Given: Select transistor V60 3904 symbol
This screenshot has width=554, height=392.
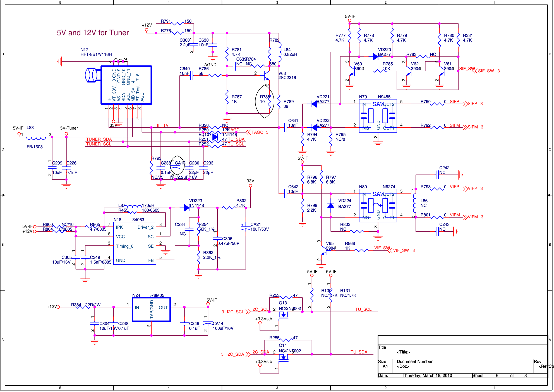Looking at the screenshot, I should 352,71.
